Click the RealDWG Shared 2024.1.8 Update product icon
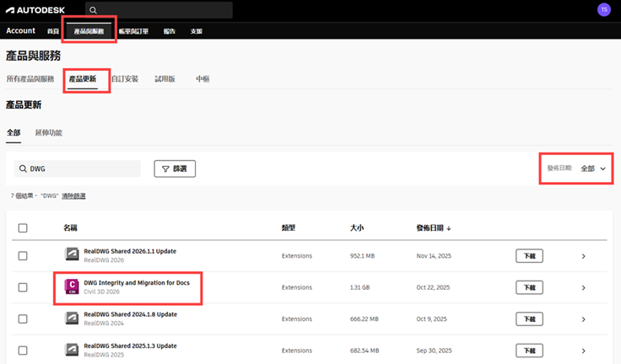This screenshot has height=364, width=621. (72, 318)
